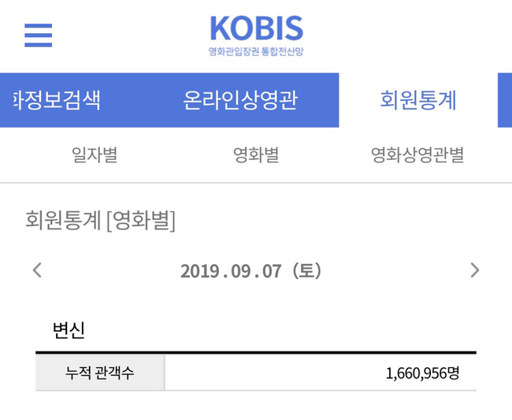Click the bracketed [영화별] in the heading

click(141, 221)
